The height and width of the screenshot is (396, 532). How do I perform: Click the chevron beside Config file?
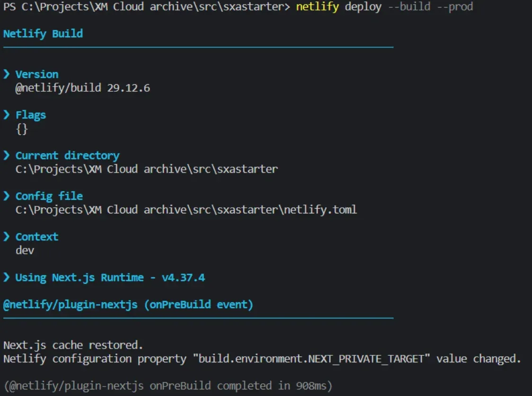(7, 196)
